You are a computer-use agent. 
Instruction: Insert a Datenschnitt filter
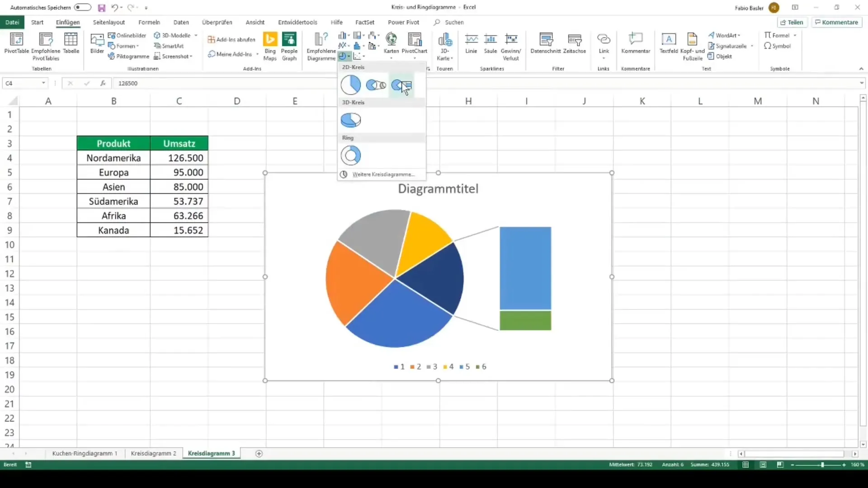click(x=546, y=43)
